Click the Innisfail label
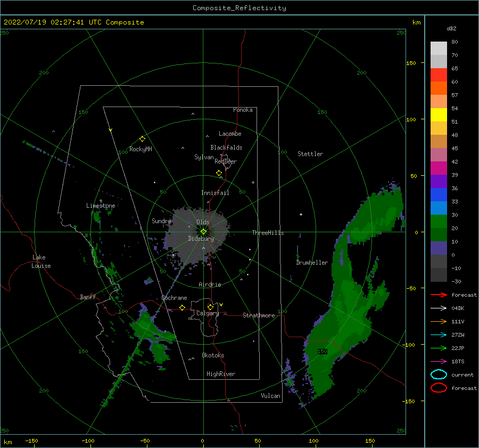 click(215, 193)
